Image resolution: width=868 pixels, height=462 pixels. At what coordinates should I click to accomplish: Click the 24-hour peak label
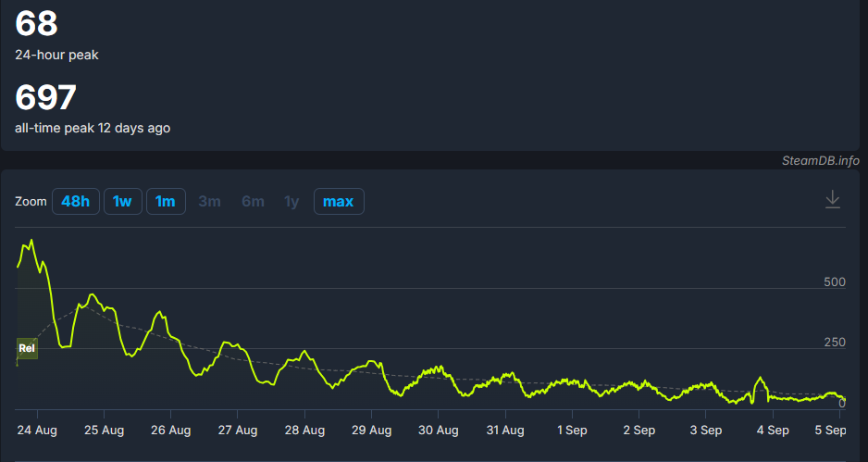[x=56, y=55]
